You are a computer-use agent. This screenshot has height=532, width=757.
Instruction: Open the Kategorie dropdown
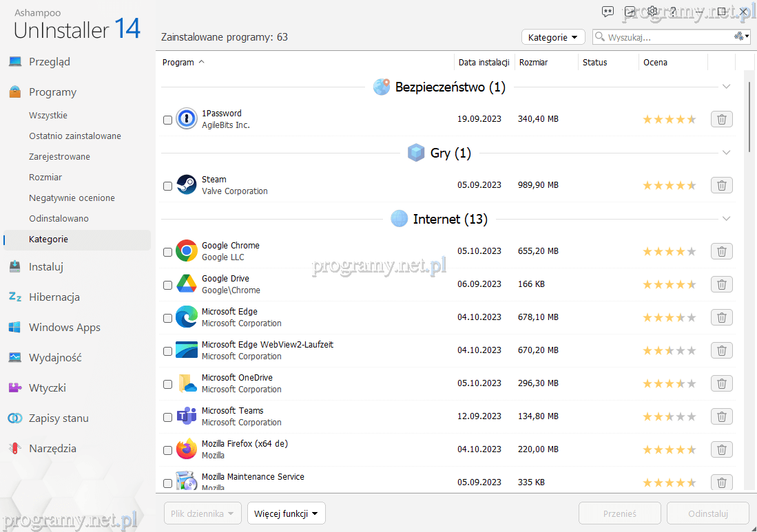(x=553, y=37)
